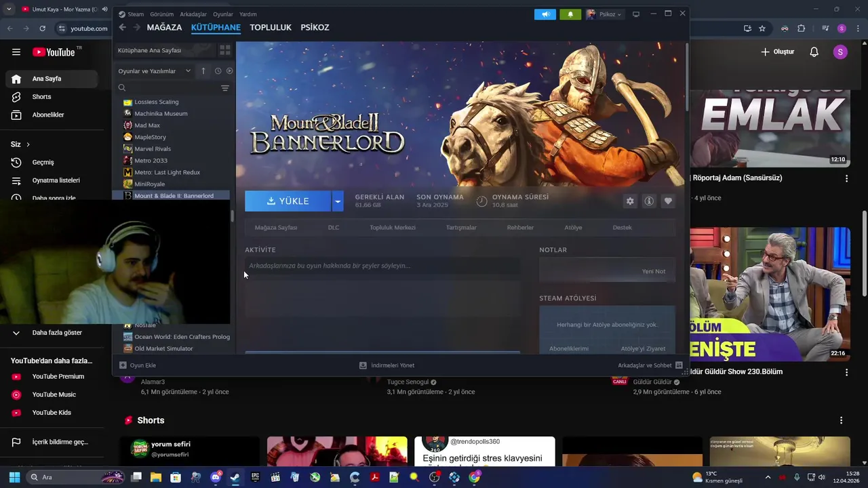Reload the Chrome page

[x=43, y=28]
